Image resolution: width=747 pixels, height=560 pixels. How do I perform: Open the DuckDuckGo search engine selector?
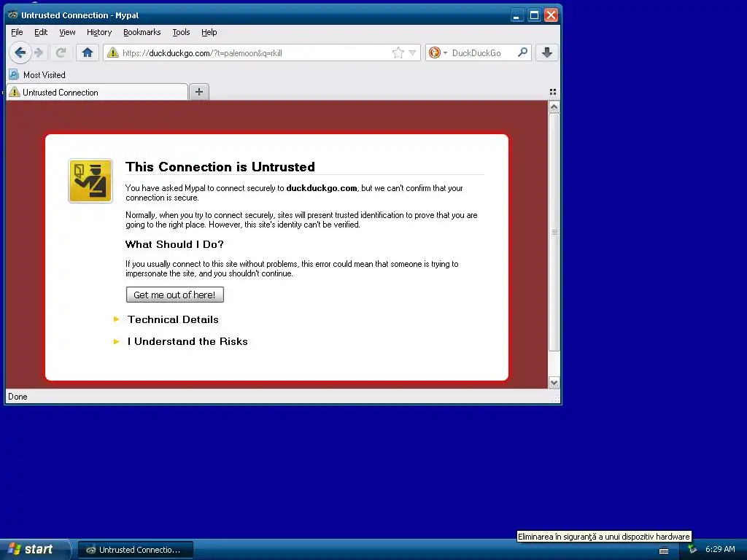pos(438,52)
